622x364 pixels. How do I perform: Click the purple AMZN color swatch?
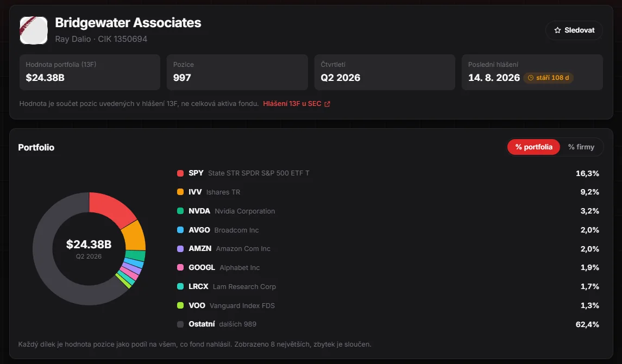[180, 249]
